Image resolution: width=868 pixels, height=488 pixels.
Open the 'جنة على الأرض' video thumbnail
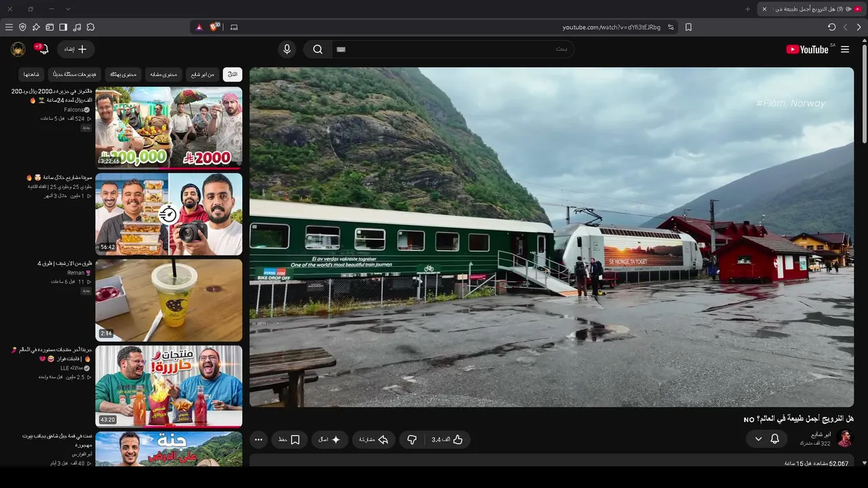[x=169, y=449]
